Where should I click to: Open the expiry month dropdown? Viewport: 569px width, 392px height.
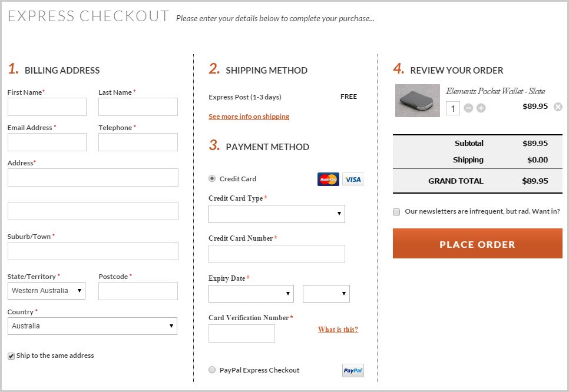[251, 294]
